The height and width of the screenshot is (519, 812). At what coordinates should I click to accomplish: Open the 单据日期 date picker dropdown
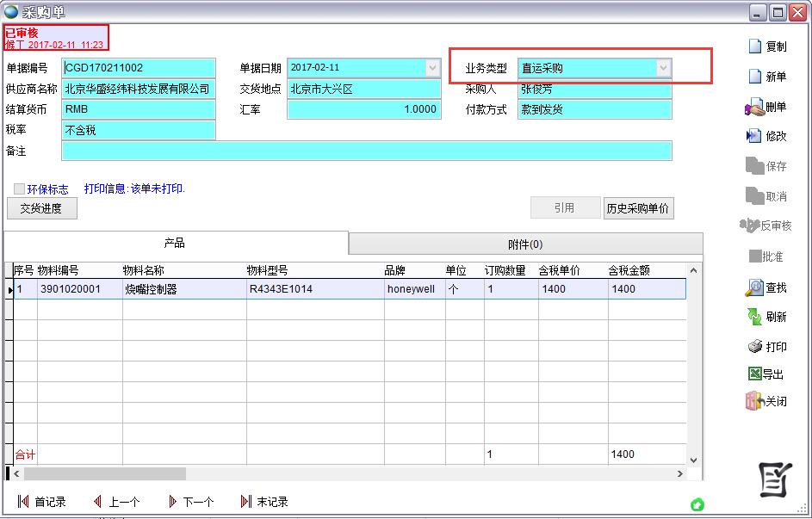432,67
